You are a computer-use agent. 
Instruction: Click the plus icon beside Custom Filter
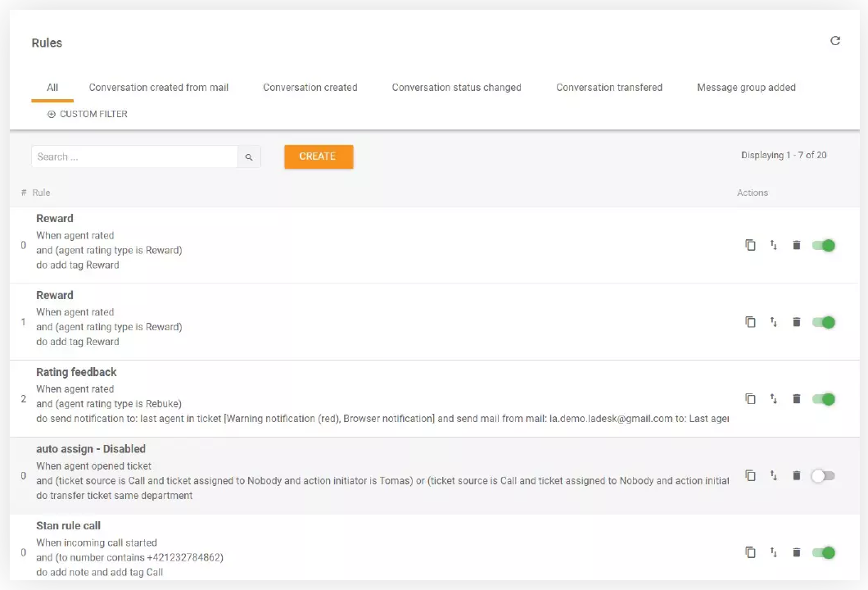pyautogui.click(x=52, y=114)
